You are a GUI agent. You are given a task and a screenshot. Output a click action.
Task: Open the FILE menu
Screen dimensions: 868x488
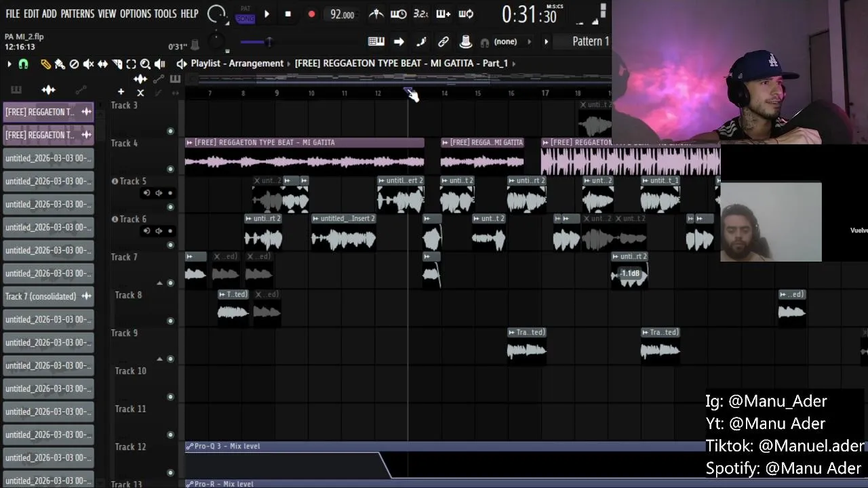tap(12, 14)
